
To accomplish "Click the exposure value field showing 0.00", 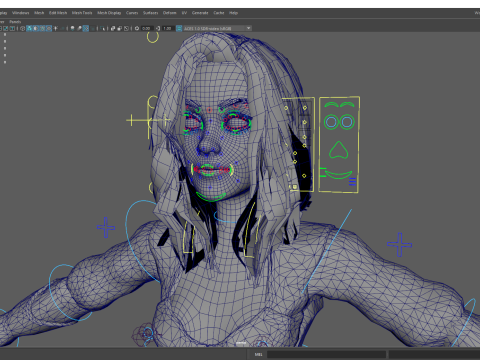I will (147, 28).
